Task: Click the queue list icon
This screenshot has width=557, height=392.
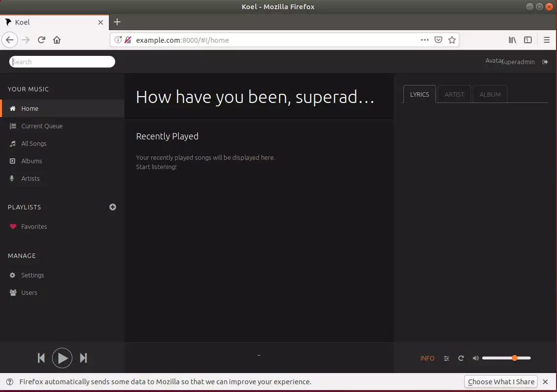Action: (x=13, y=126)
